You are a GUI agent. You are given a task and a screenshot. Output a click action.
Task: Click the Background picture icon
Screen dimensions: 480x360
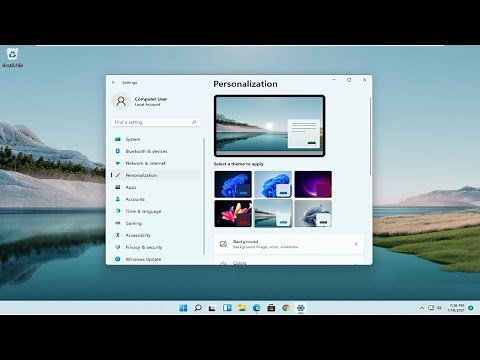click(x=224, y=244)
